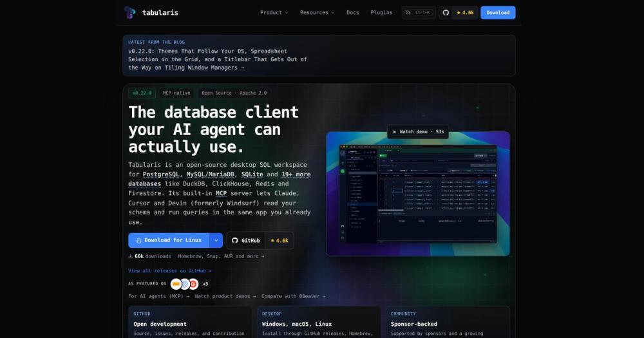The height and width of the screenshot is (338, 644).
Task: Open the Product menu
Action: point(274,12)
